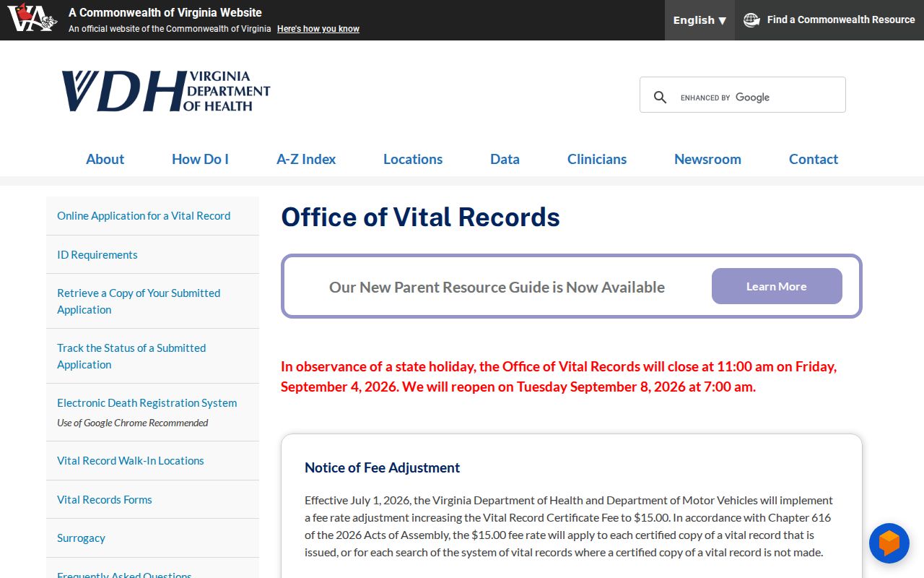Viewport: 924px width, 578px height.
Task: Click the Office of Vital Records heading
Action: (420, 217)
